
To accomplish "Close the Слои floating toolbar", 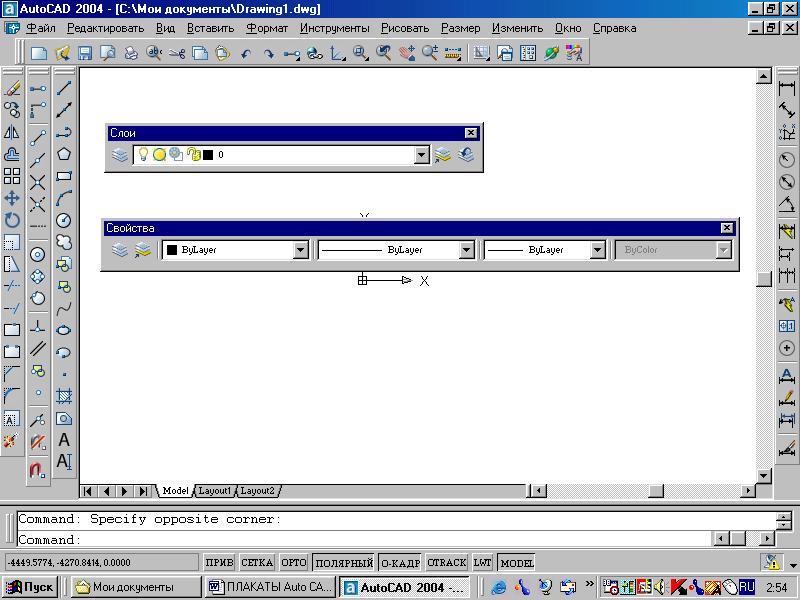I will pyautogui.click(x=471, y=133).
